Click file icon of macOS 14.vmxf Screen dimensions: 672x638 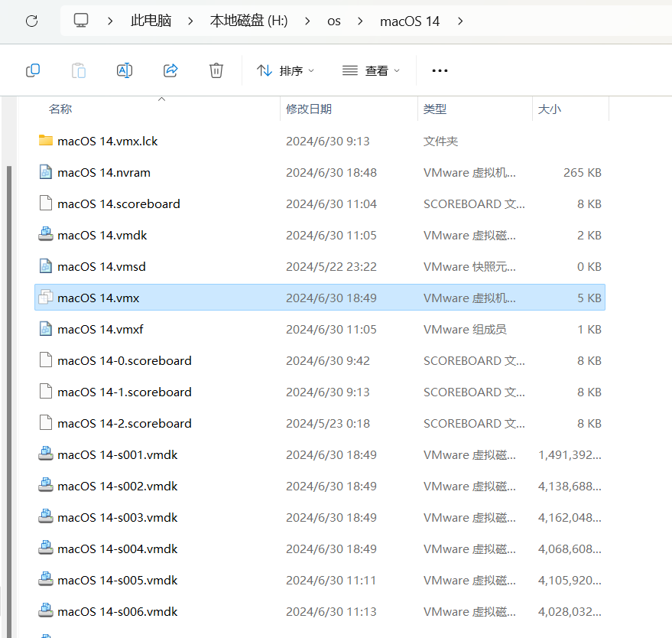[x=46, y=328]
